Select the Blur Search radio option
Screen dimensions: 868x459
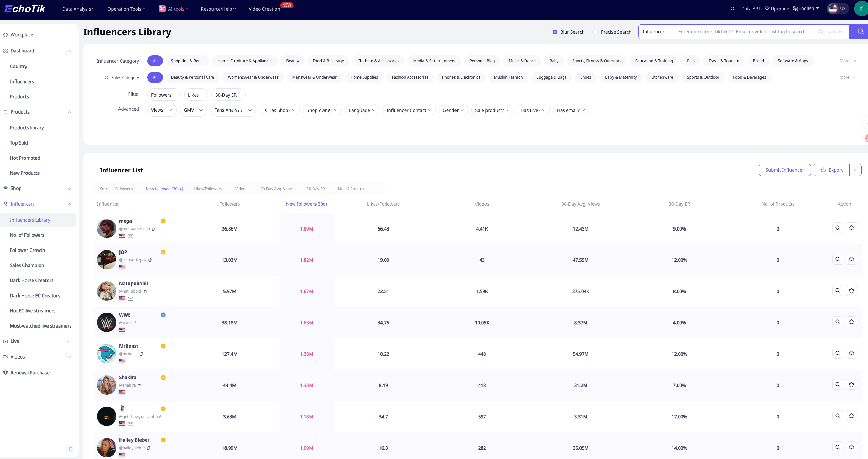[555, 32]
